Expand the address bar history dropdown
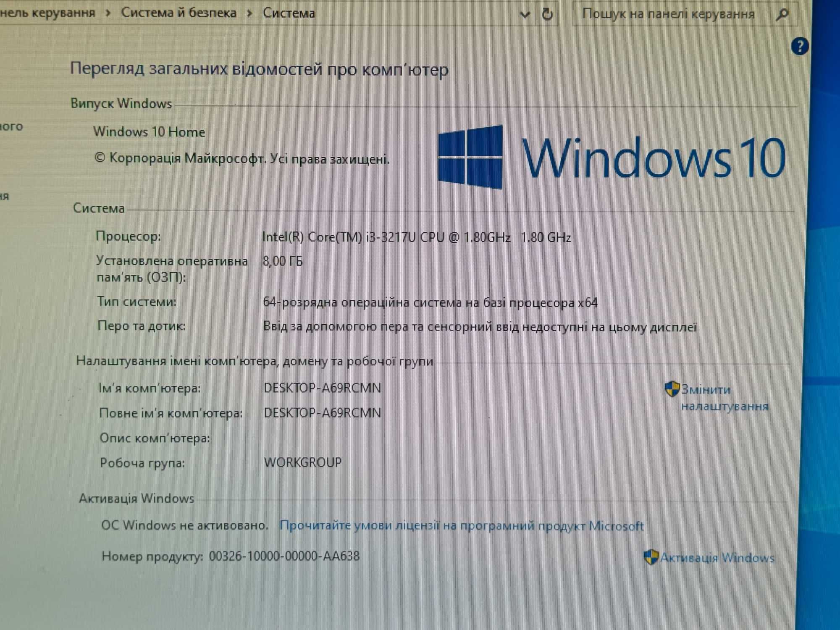Image resolution: width=840 pixels, height=630 pixels. (x=525, y=15)
